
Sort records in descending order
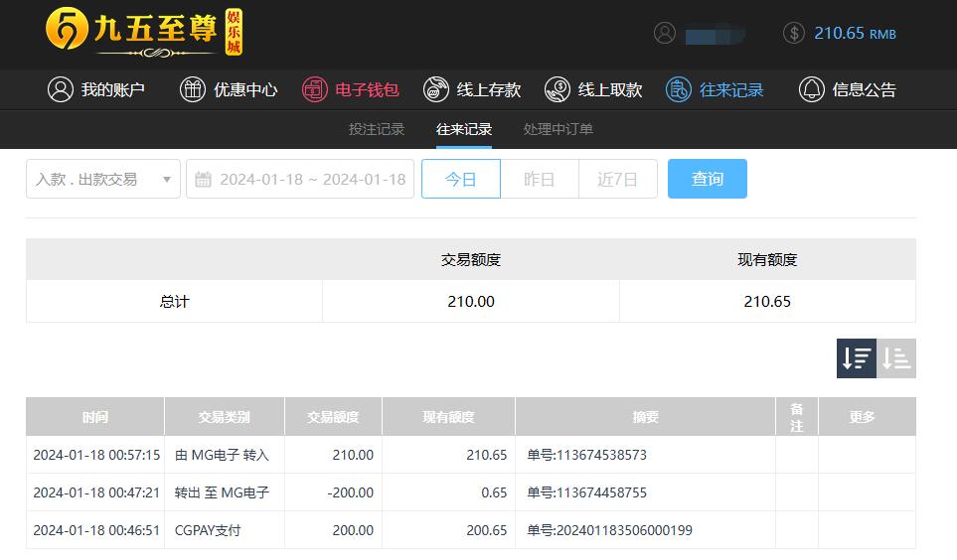[x=857, y=358]
